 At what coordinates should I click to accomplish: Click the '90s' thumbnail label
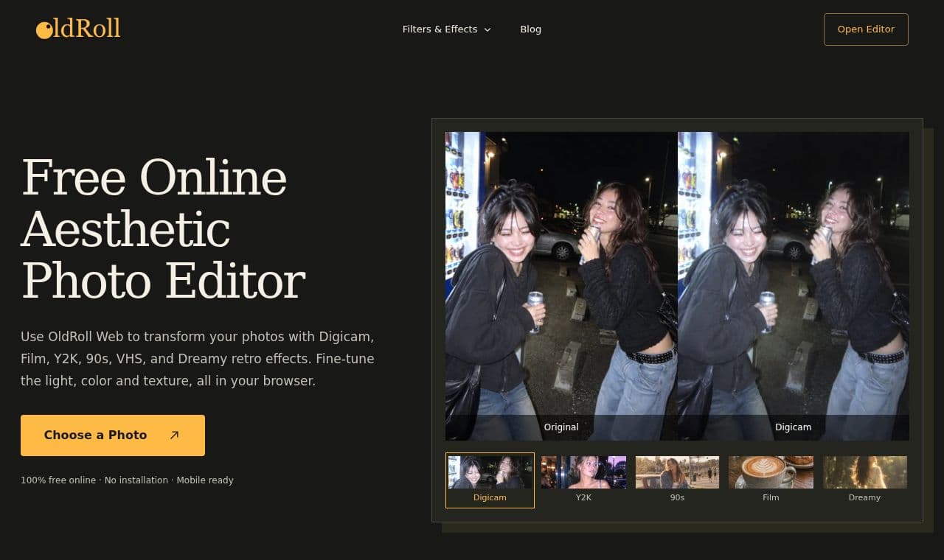click(677, 497)
